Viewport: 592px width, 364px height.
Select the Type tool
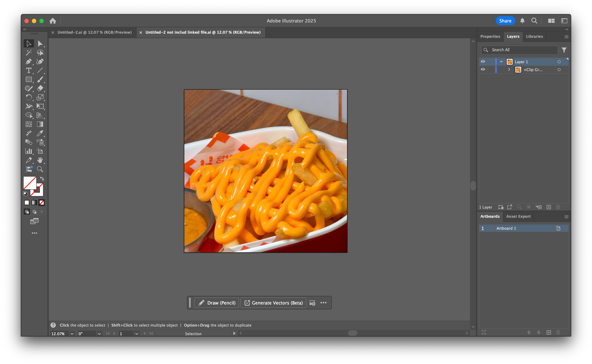click(28, 71)
